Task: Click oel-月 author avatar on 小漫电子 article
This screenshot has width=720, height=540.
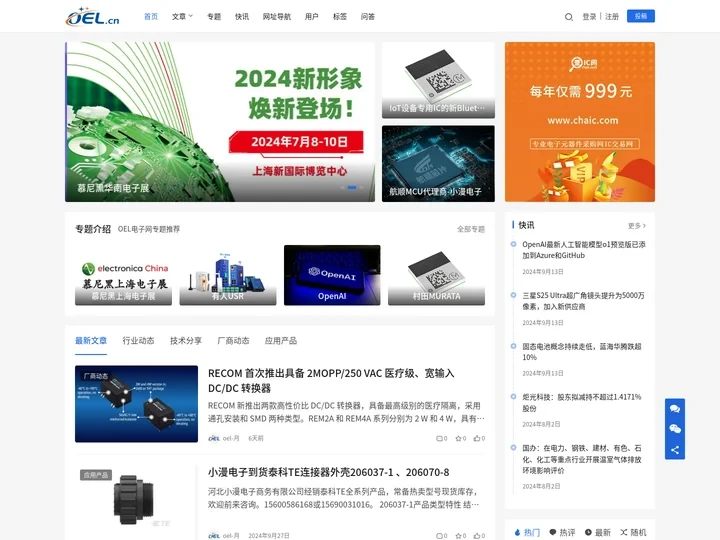Action: coord(214,536)
